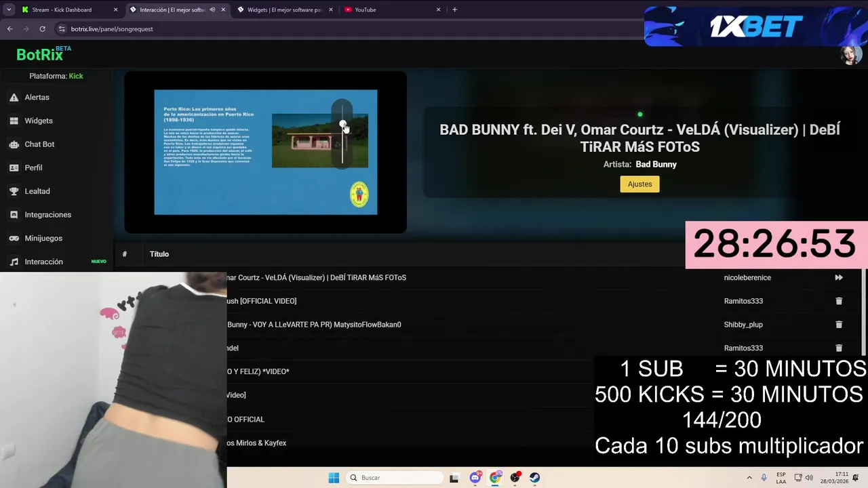The height and width of the screenshot is (488, 868).
Task: Open the Minijuegos gamepad icon
Action: [x=14, y=239]
